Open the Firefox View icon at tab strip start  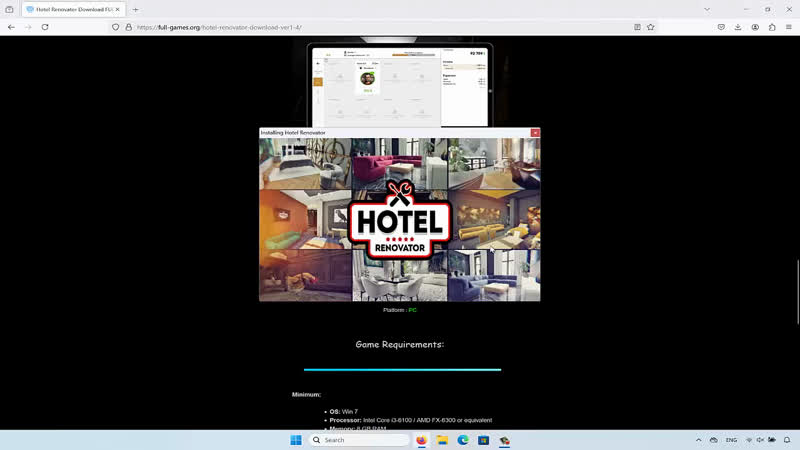9,9
